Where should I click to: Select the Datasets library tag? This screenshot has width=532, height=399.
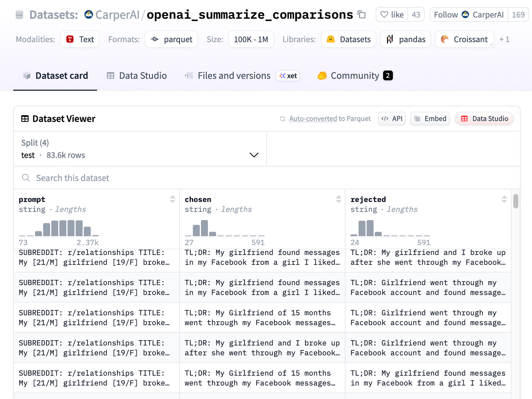point(349,39)
